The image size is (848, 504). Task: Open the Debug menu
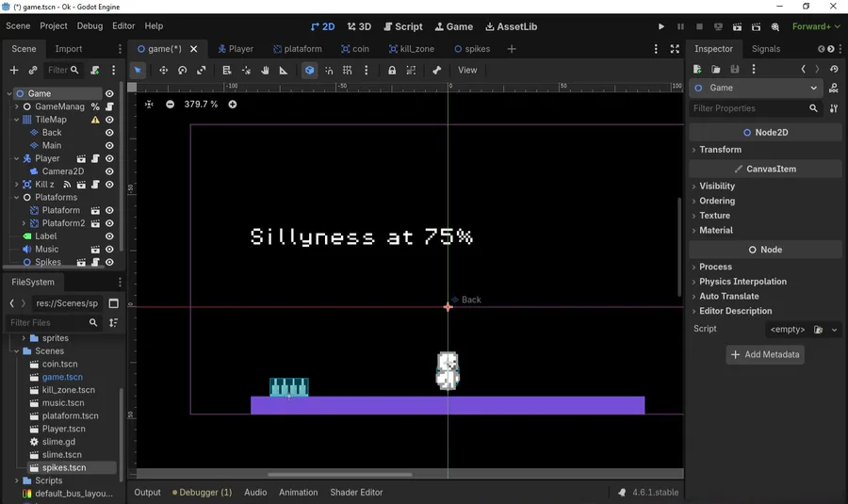point(90,26)
